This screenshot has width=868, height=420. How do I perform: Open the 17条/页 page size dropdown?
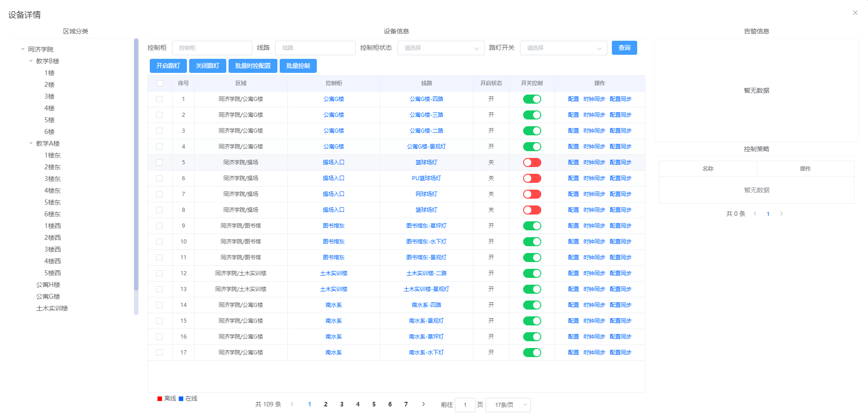coord(508,405)
